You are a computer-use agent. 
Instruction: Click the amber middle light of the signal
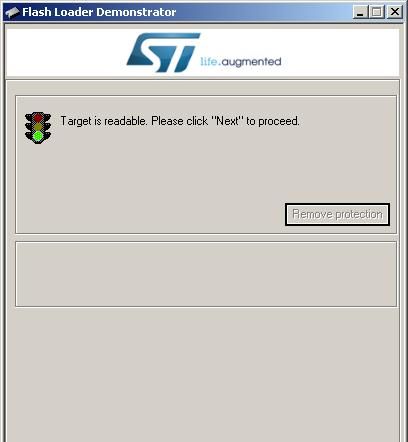pyautogui.click(x=38, y=127)
